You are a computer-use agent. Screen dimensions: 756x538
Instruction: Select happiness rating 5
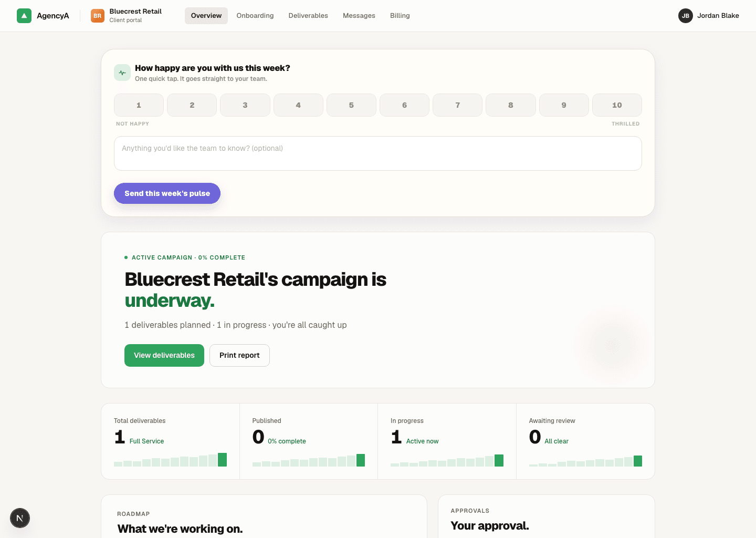coord(351,105)
